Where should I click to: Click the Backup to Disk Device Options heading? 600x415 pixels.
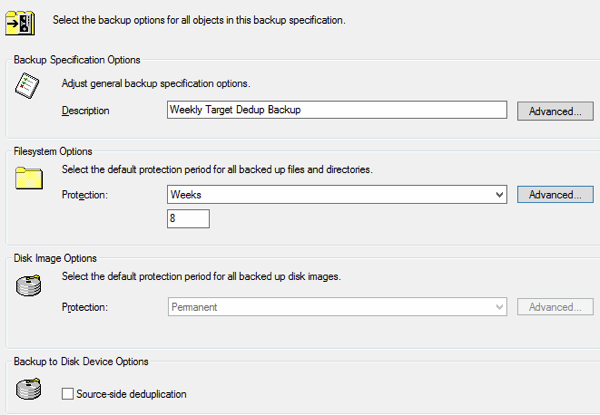click(81, 361)
